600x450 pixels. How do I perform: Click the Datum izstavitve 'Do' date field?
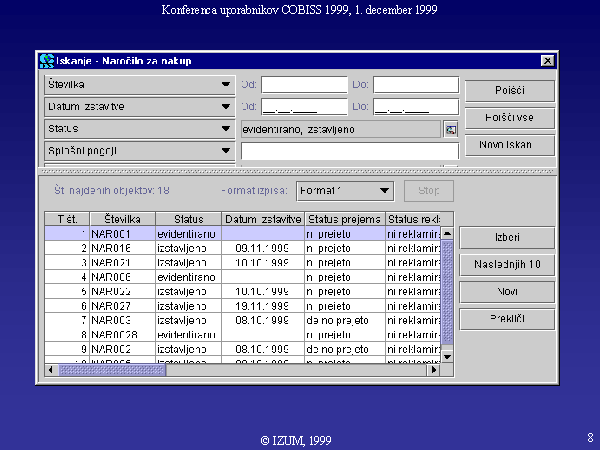click(416, 106)
